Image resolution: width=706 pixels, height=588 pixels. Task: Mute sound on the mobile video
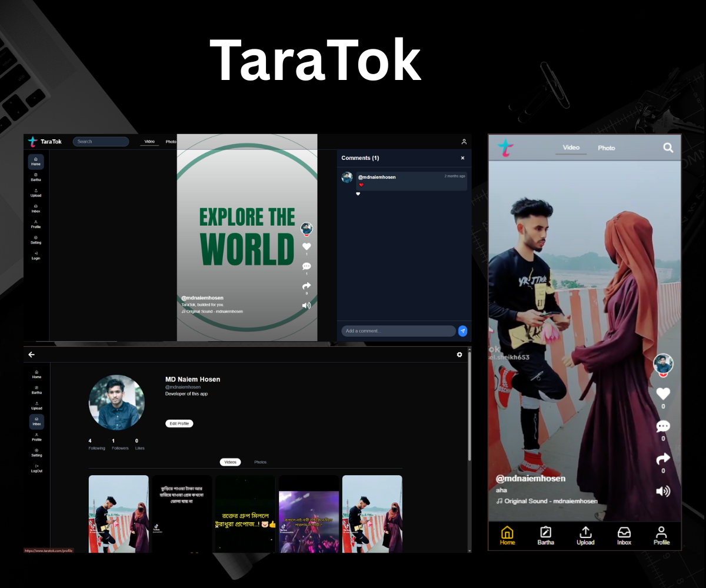tap(663, 491)
